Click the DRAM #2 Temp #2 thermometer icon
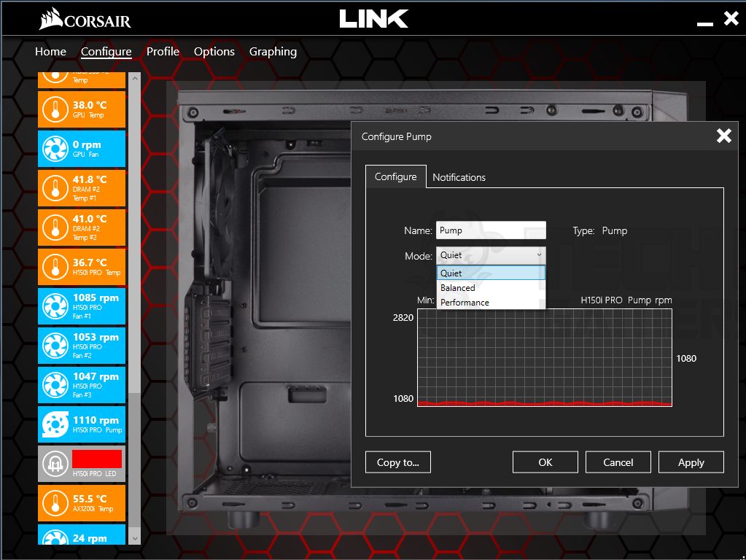 coord(55,228)
